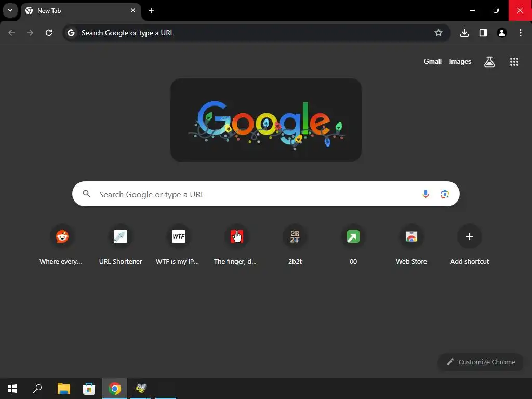Select the New Tab tab
This screenshot has height=399, width=532.
81,11
